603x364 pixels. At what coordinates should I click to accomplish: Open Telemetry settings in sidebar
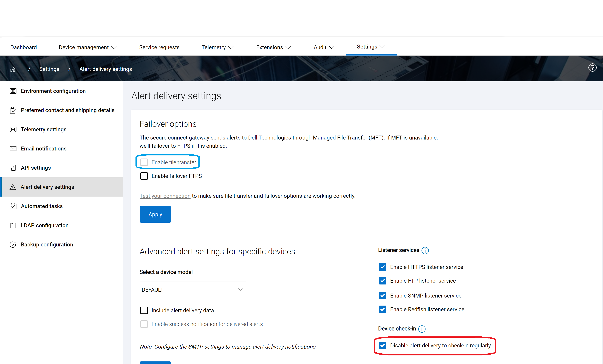click(x=61, y=129)
